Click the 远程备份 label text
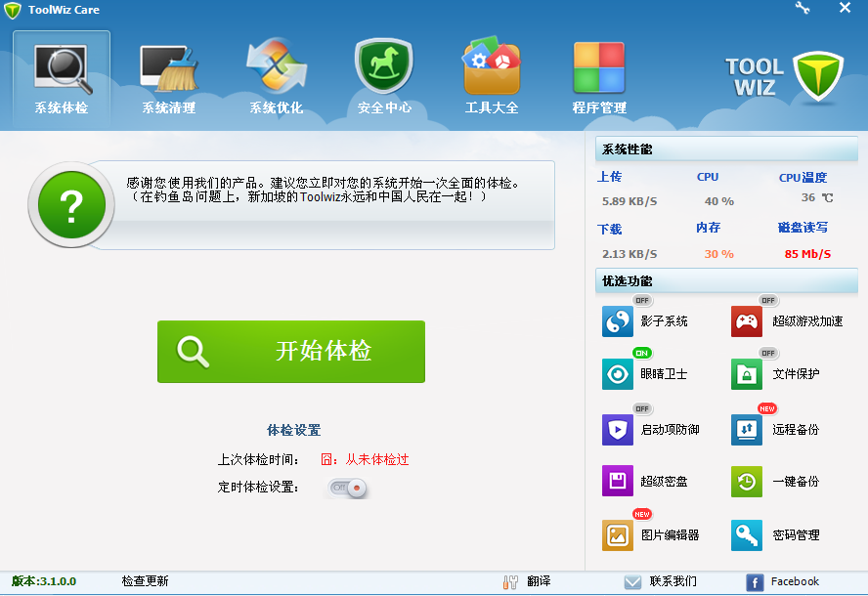This screenshot has width=868, height=596. point(796,430)
